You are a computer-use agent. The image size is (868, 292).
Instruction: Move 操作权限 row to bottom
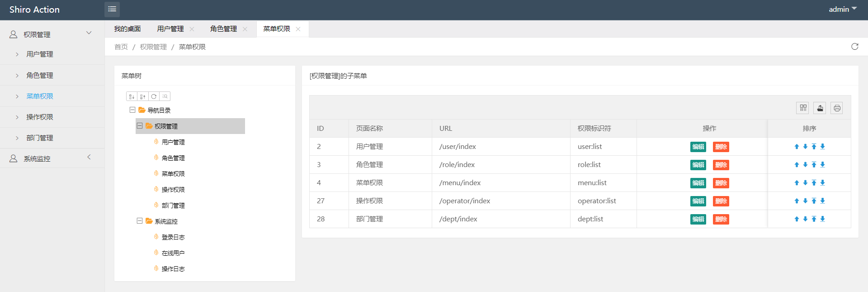(x=822, y=201)
